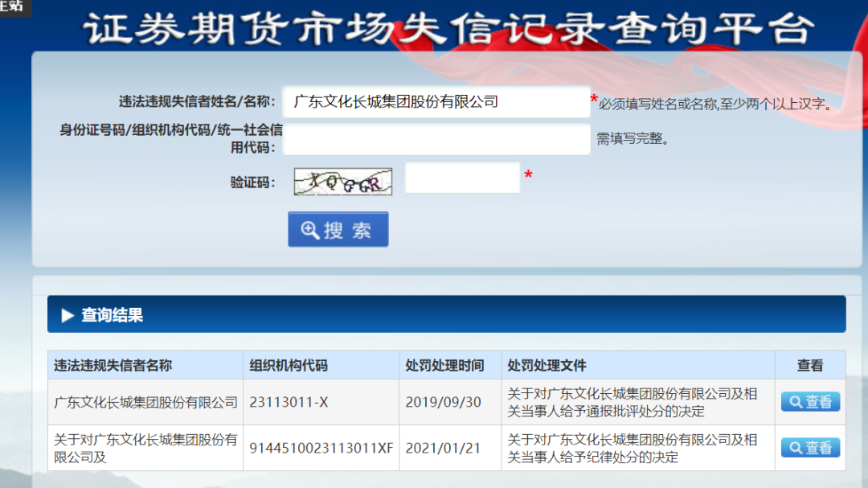The height and width of the screenshot is (488, 868).
Task: Click the hint text 需填写完整
Action: [x=633, y=138]
